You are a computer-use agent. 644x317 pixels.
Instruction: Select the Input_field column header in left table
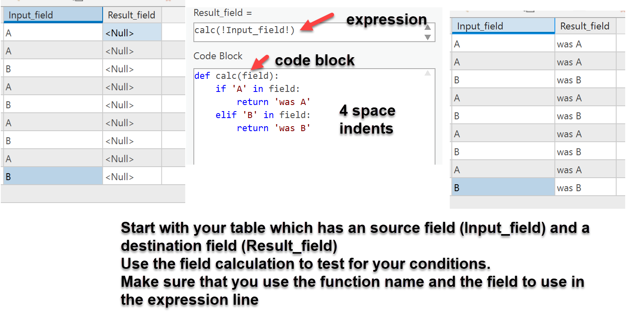click(53, 15)
